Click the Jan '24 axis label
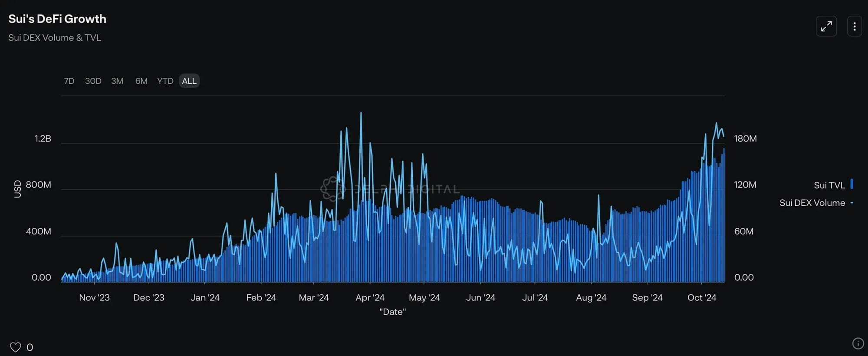This screenshot has width=868, height=356. 205,297
